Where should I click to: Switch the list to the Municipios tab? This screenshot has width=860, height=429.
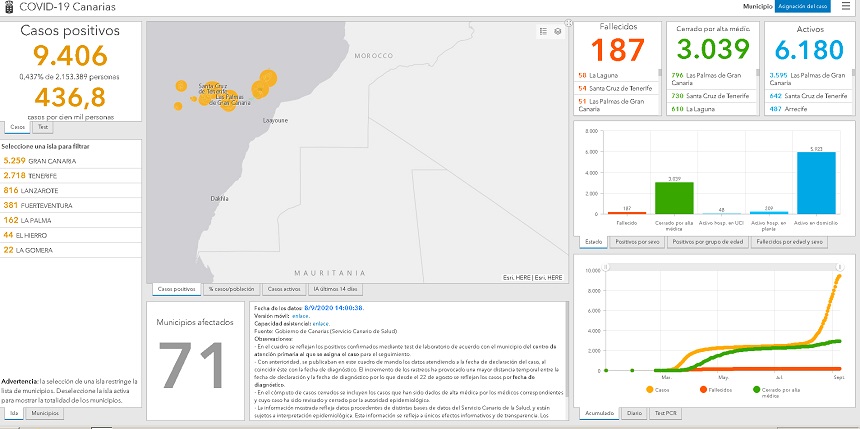pyautogui.click(x=44, y=412)
